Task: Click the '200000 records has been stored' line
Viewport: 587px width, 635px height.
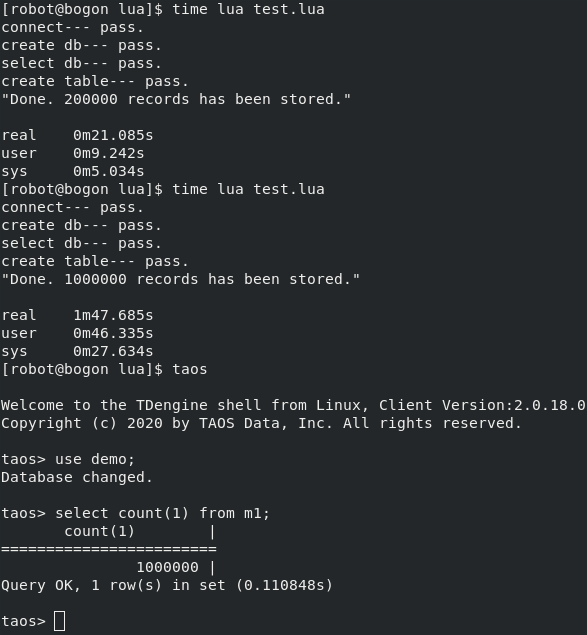Action: point(176,99)
